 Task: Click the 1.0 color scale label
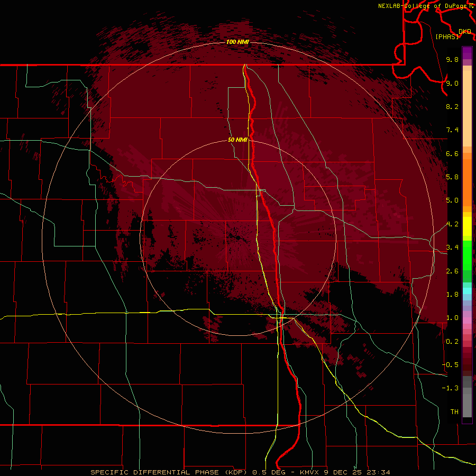(x=452, y=318)
